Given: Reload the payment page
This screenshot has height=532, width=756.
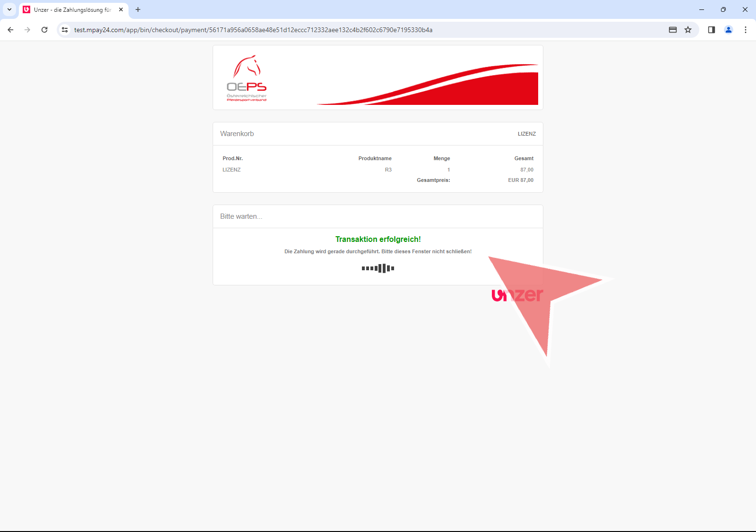Looking at the screenshot, I should 44,30.
